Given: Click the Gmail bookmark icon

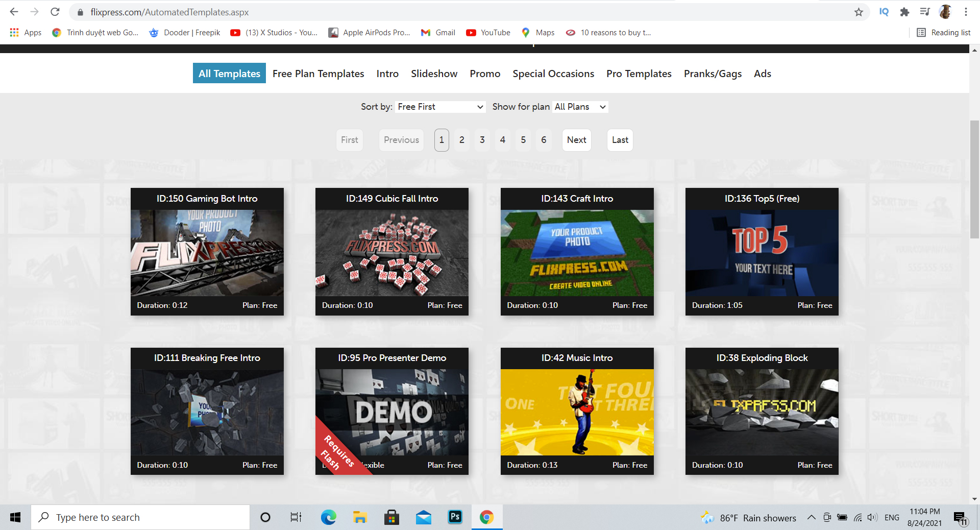Looking at the screenshot, I should (425, 33).
